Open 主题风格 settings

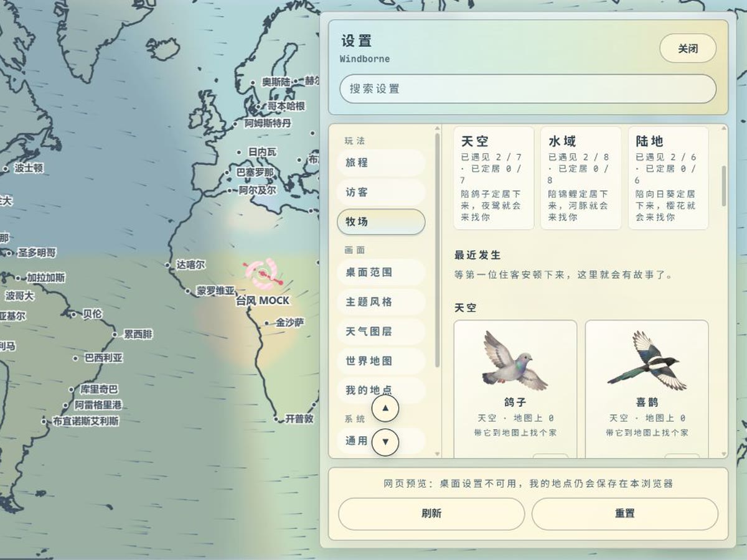(381, 302)
